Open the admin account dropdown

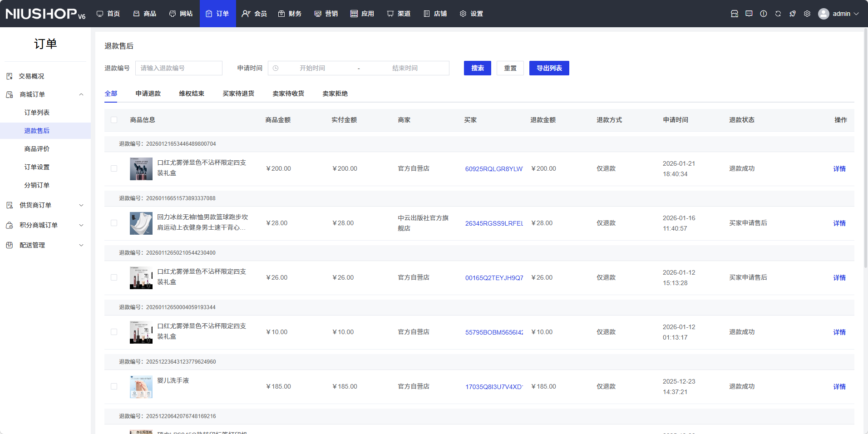[838, 14]
